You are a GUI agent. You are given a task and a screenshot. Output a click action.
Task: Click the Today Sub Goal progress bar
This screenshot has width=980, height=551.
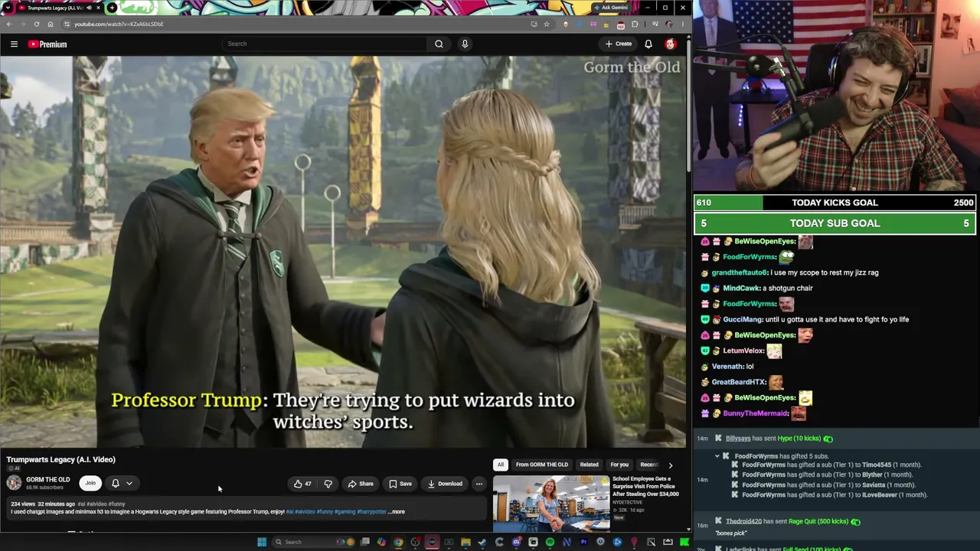835,223
